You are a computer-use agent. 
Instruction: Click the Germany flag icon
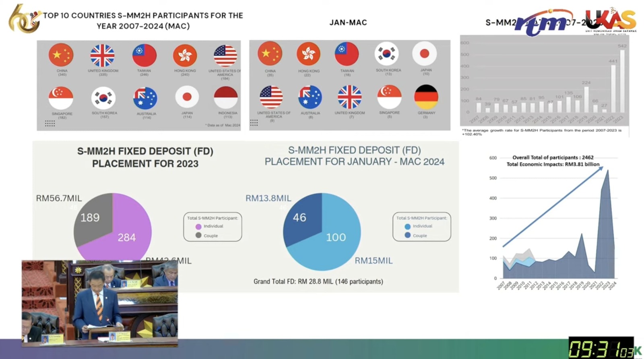point(426,97)
